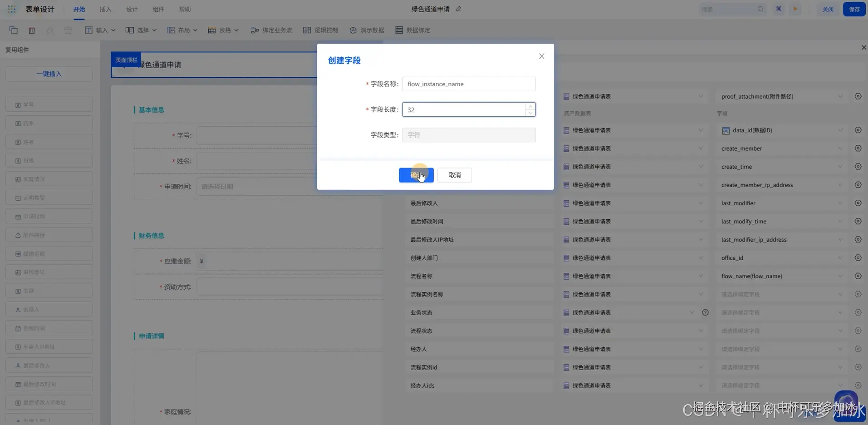The width and height of the screenshot is (868, 425).
Task: Click the duplicate component icon
Action: pos(13,30)
